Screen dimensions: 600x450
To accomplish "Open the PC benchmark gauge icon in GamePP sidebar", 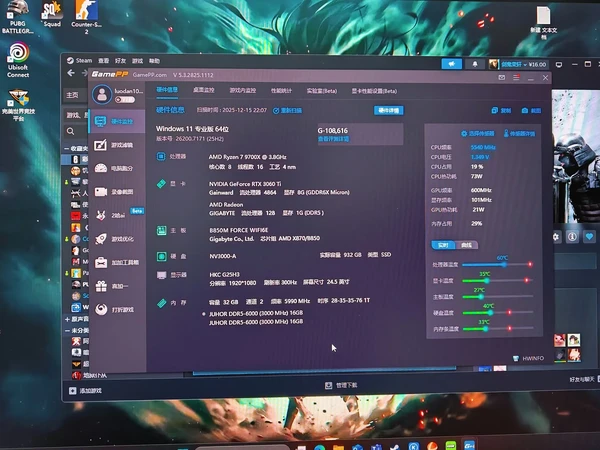I will [101, 168].
